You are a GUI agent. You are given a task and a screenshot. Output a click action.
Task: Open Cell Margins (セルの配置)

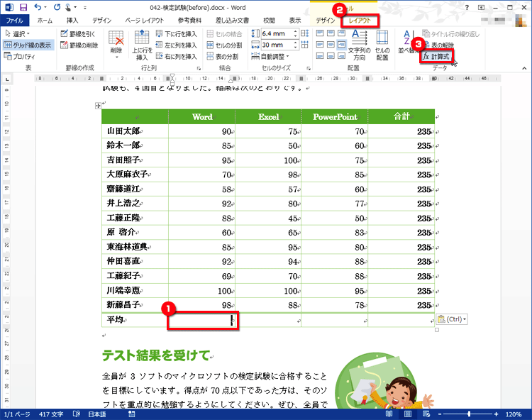[382, 45]
